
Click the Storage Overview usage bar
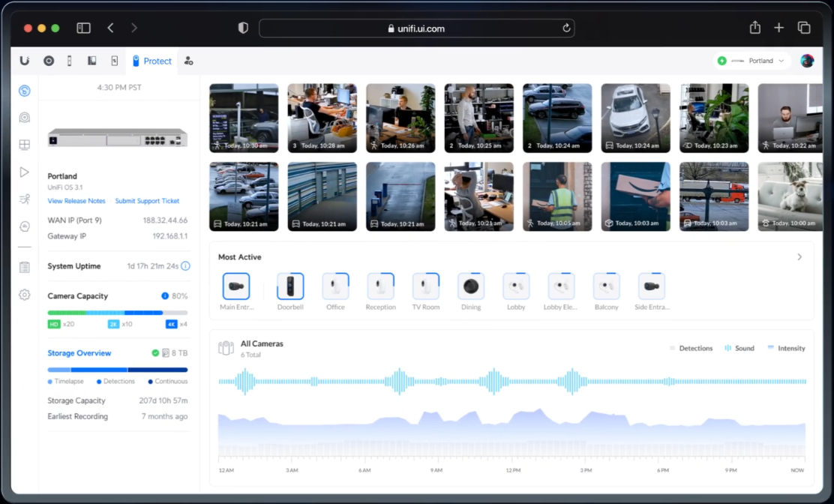[118, 370]
